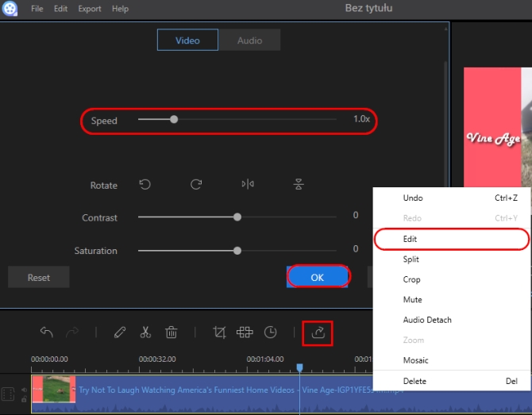Click the Saturation slider handle
Image resolution: width=532 pixels, height=415 pixels.
[x=237, y=251]
